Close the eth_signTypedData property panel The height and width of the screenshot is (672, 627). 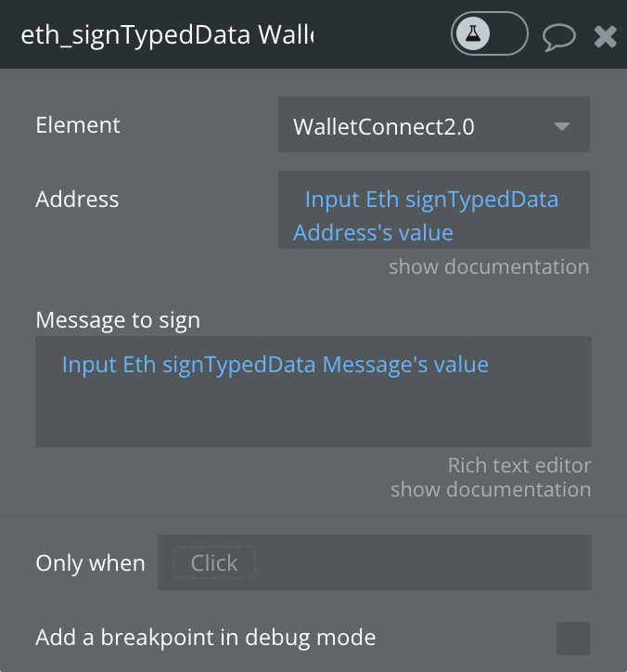click(x=606, y=36)
